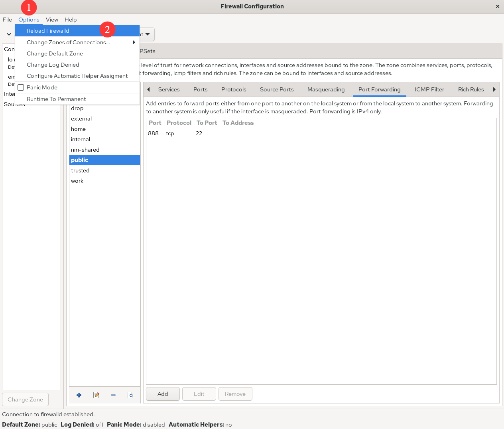Click the load zone defaults icon
This screenshot has width=504, height=429.
click(130, 395)
